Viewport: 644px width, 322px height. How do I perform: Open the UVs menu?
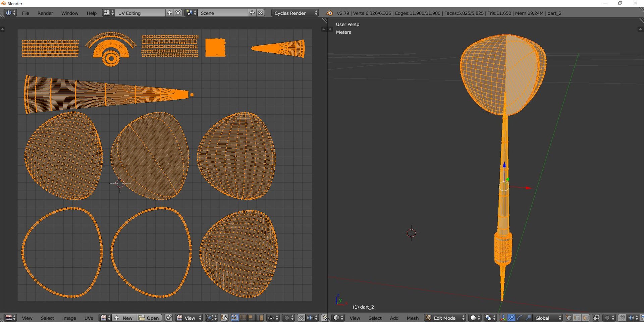click(89, 318)
